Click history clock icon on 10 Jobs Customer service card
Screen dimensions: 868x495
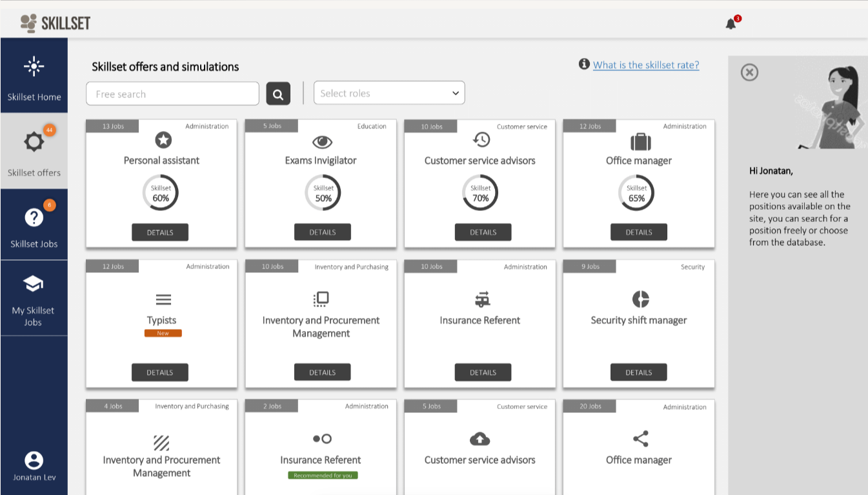[481, 139]
